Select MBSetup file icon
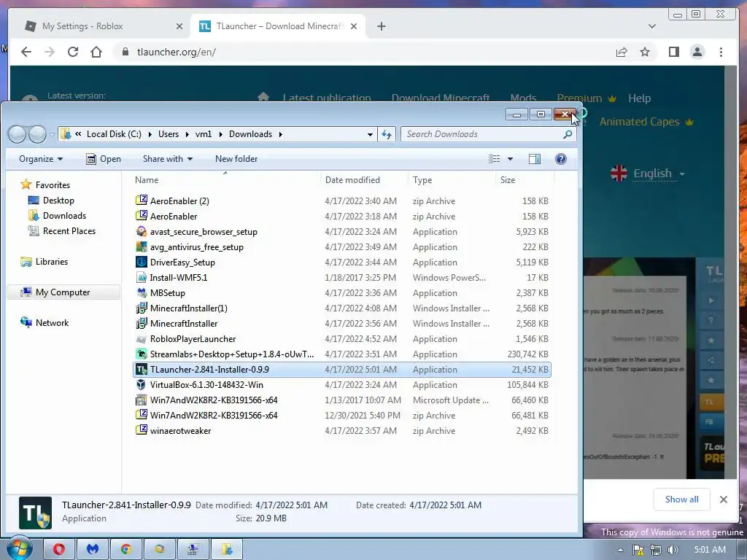The image size is (747, 560). pyautogui.click(x=142, y=292)
